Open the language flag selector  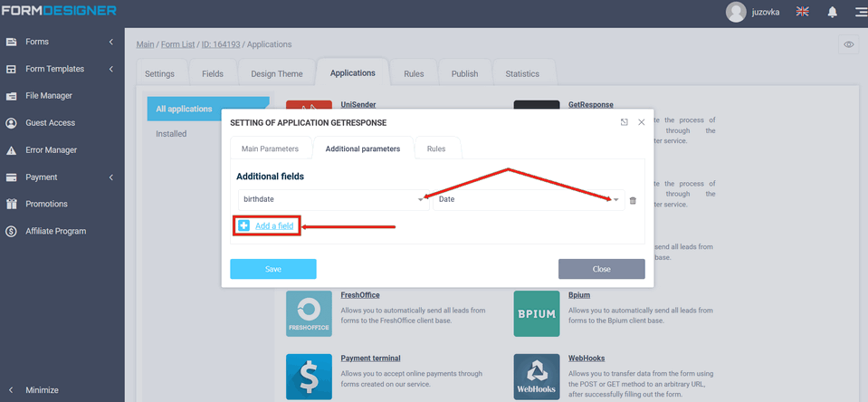click(x=802, y=12)
